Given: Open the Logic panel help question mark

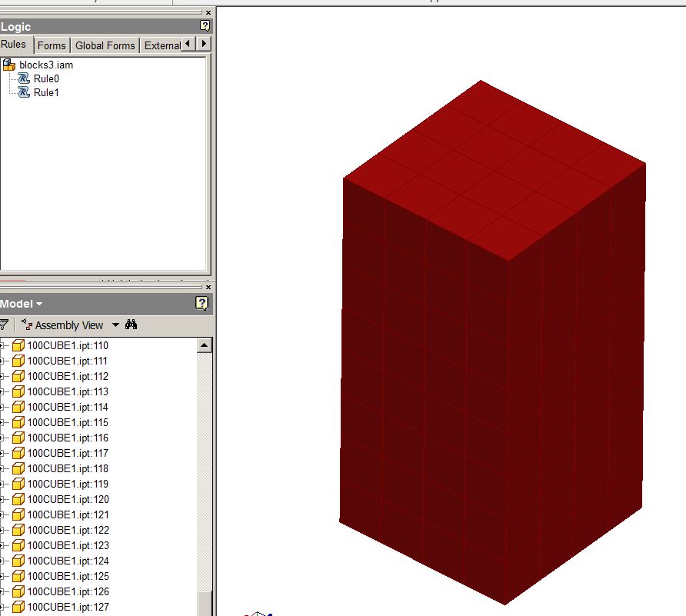Looking at the screenshot, I should (203, 25).
